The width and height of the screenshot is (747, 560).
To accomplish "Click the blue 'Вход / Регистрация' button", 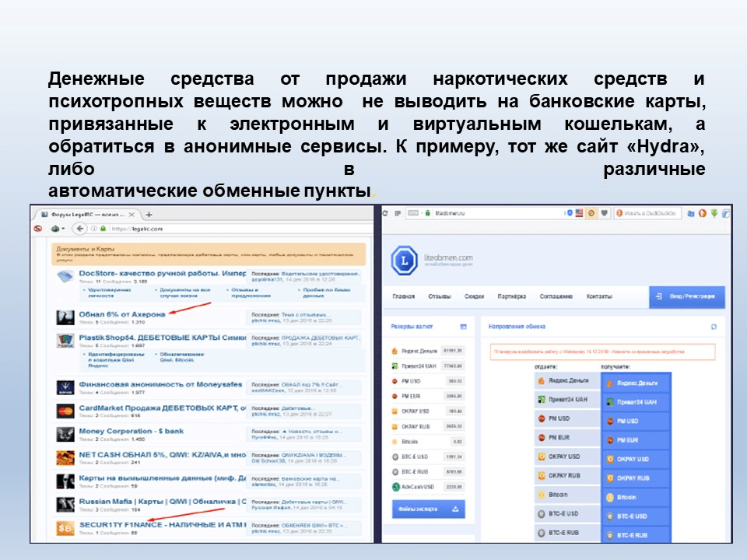I will point(687,296).
